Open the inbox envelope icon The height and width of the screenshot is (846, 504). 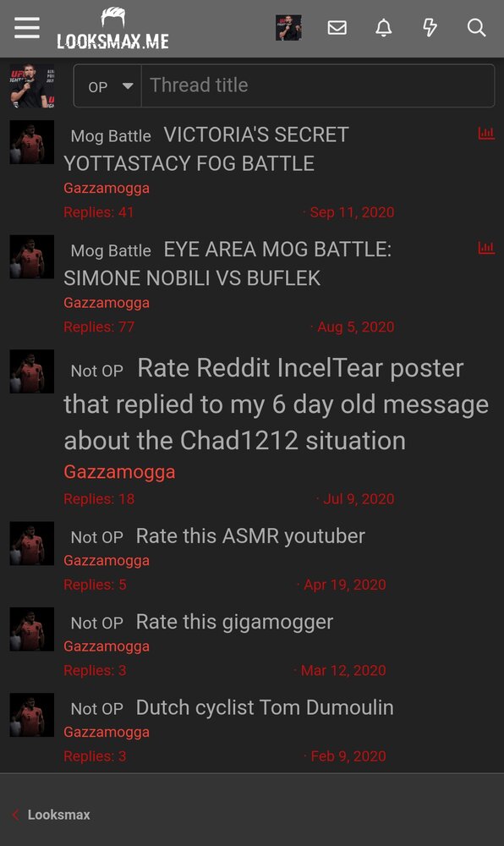pyautogui.click(x=337, y=28)
